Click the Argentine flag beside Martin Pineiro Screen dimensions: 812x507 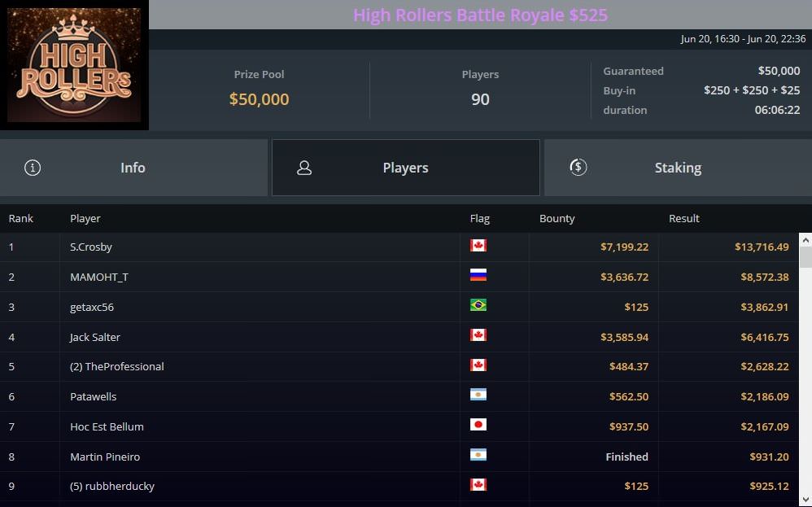point(478,456)
